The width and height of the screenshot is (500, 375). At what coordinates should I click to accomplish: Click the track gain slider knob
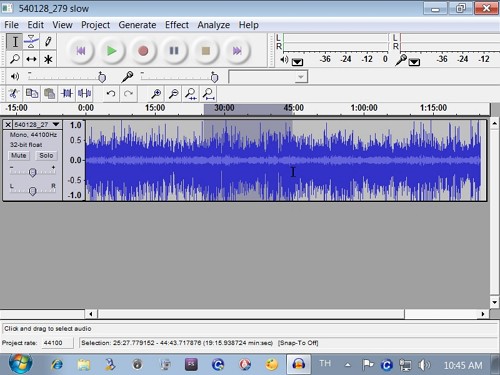32,172
